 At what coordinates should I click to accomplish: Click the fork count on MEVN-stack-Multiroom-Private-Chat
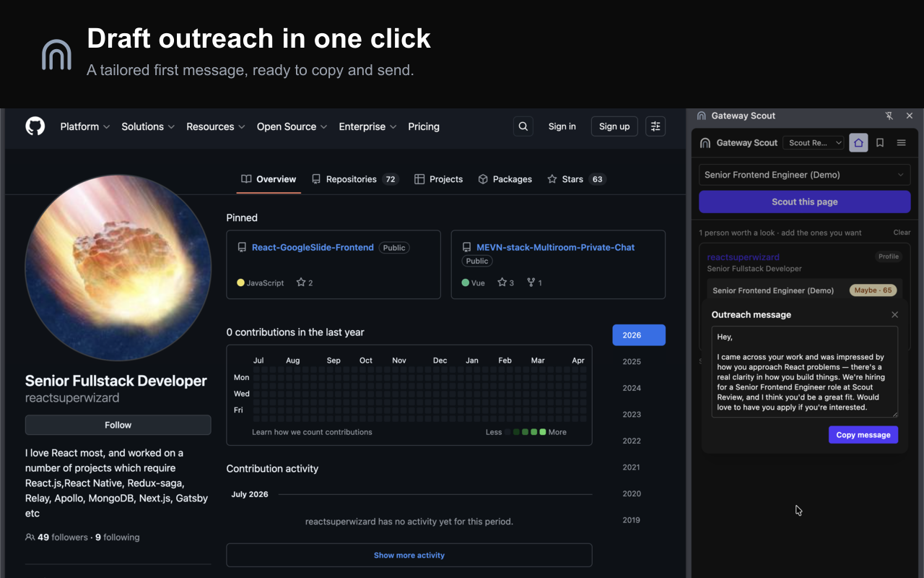coord(534,282)
